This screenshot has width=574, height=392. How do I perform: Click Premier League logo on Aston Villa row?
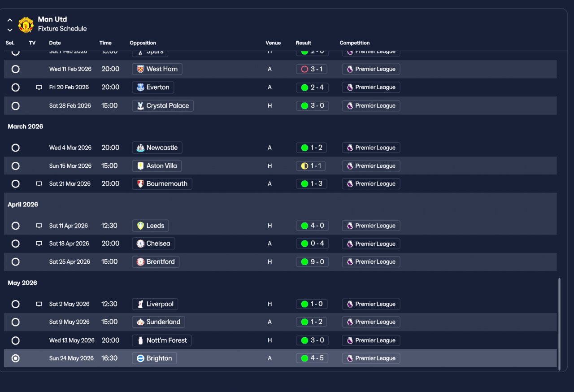pos(350,166)
